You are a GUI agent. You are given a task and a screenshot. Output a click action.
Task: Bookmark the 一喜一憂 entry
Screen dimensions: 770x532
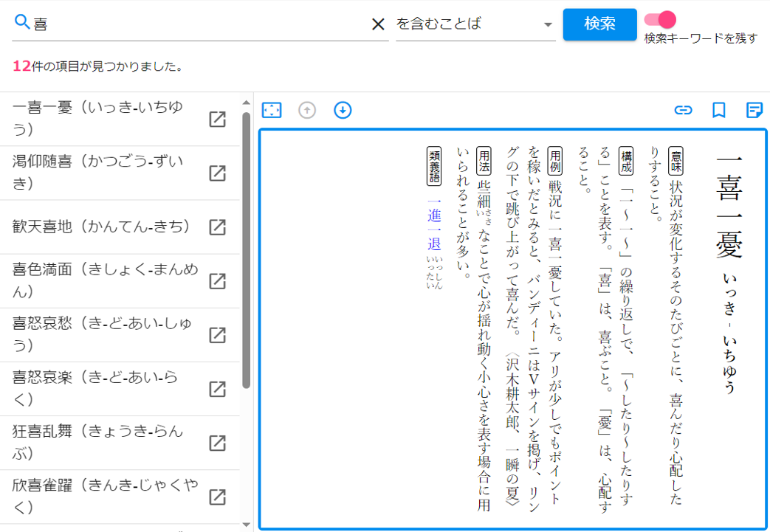tap(719, 111)
